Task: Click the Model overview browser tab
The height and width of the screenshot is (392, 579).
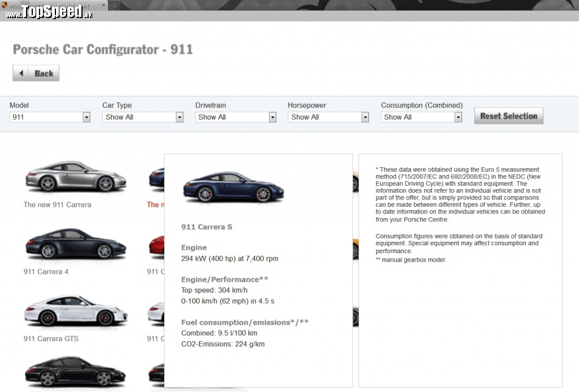Action: click(x=54, y=5)
